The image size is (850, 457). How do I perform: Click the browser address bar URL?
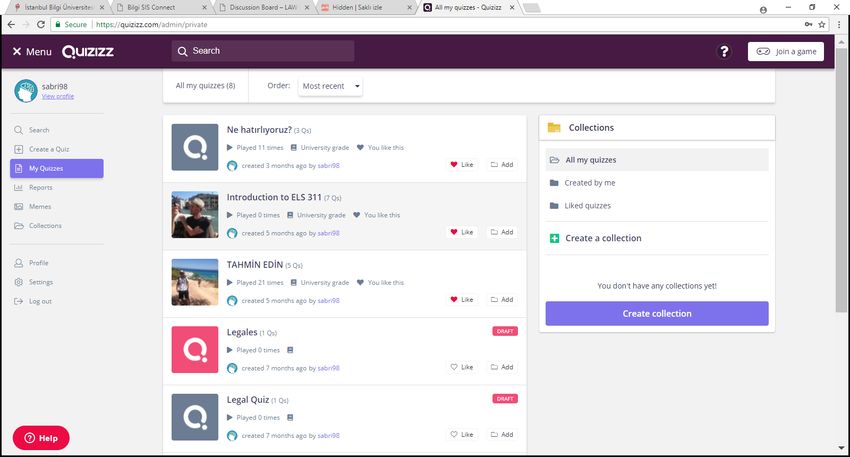click(151, 24)
